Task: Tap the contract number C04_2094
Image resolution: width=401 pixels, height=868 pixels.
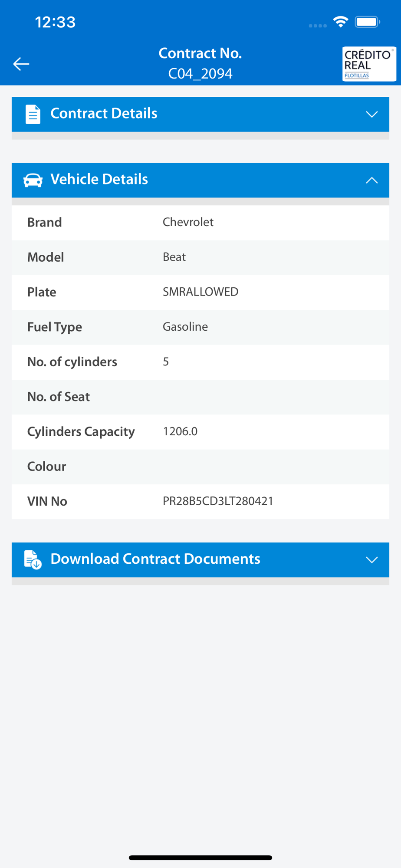Action: click(200, 74)
